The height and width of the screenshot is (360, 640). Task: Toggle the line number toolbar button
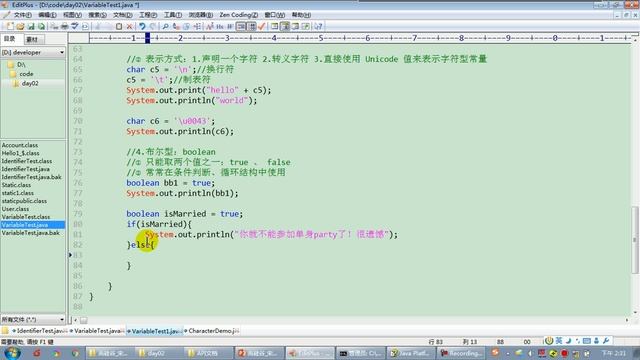click(x=252, y=27)
